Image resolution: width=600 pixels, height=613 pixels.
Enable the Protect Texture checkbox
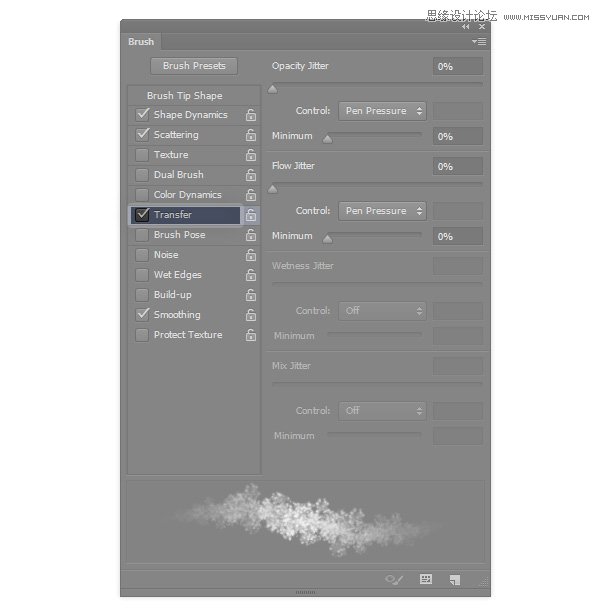pyautogui.click(x=142, y=335)
